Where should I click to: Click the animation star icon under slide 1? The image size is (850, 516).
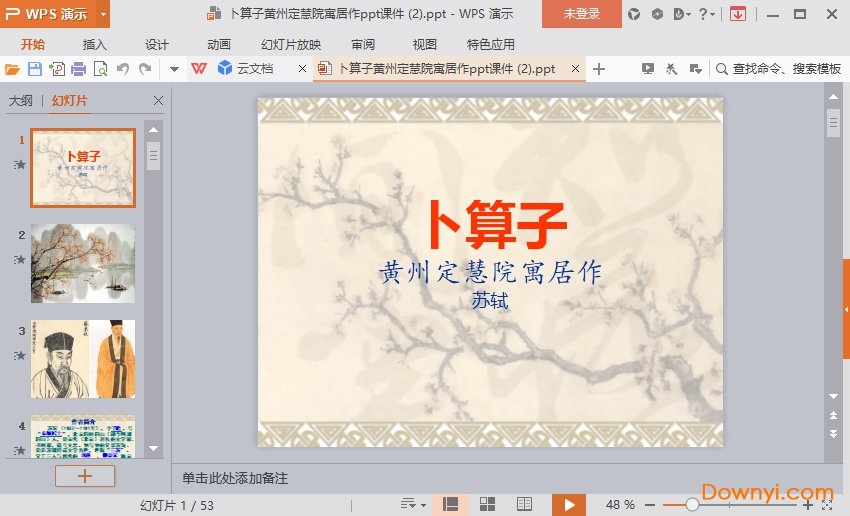[x=20, y=164]
